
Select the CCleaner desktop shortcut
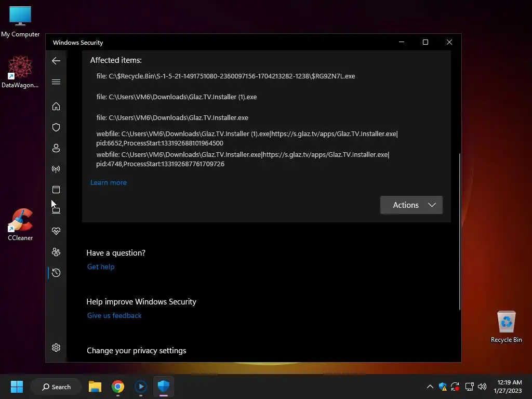point(20,224)
